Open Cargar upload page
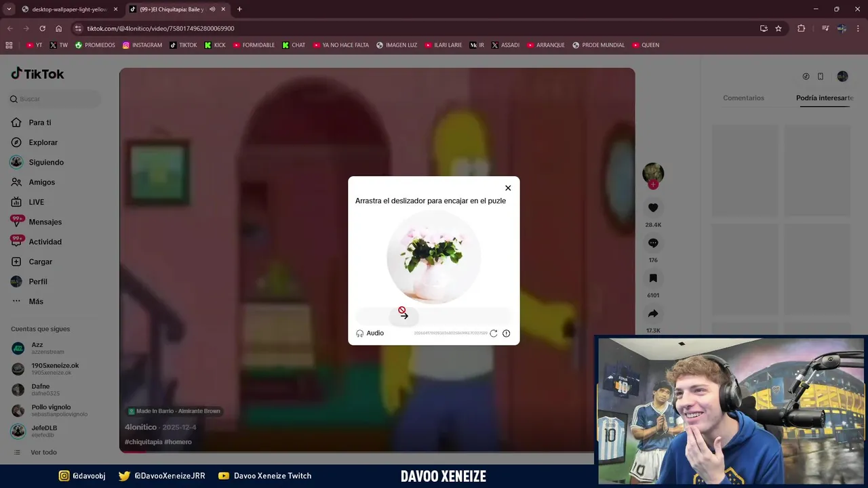The height and width of the screenshot is (488, 868). pos(40,262)
